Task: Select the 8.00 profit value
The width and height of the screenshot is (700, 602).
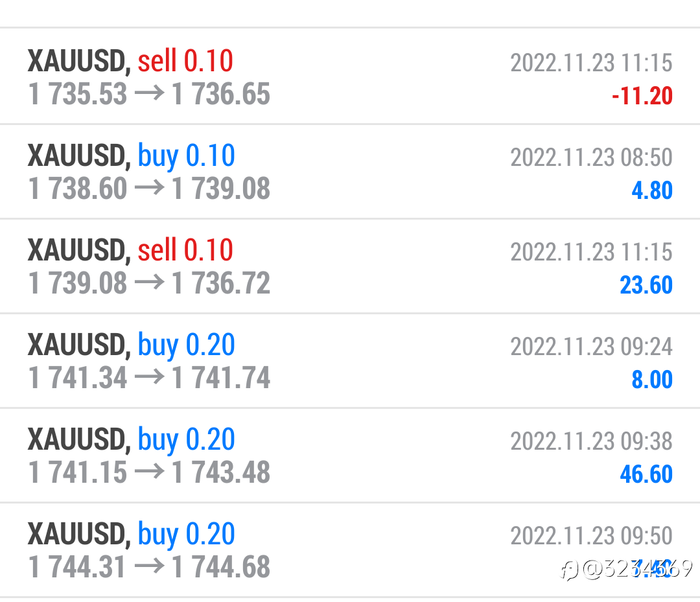Action: 652,379
